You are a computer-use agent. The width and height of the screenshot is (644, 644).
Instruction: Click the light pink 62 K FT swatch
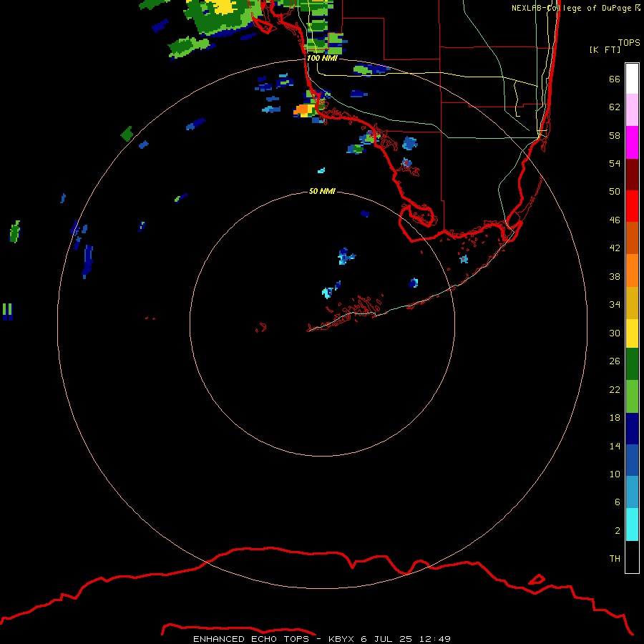click(x=632, y=109)
